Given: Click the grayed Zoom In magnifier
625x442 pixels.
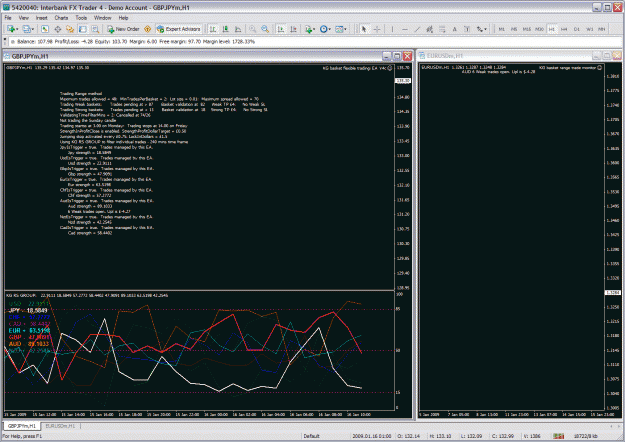Looking at the screenshot, I should 252,29.
